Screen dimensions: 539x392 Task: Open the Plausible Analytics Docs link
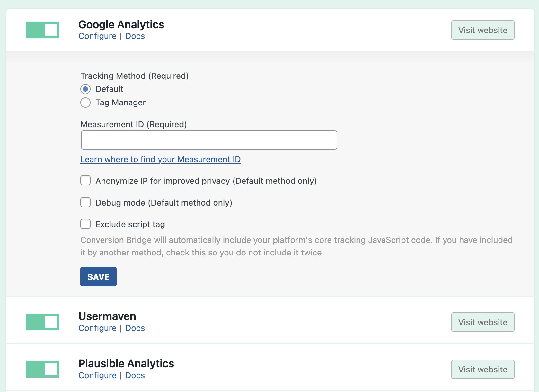pyautogui.click(x=135, y=375)
